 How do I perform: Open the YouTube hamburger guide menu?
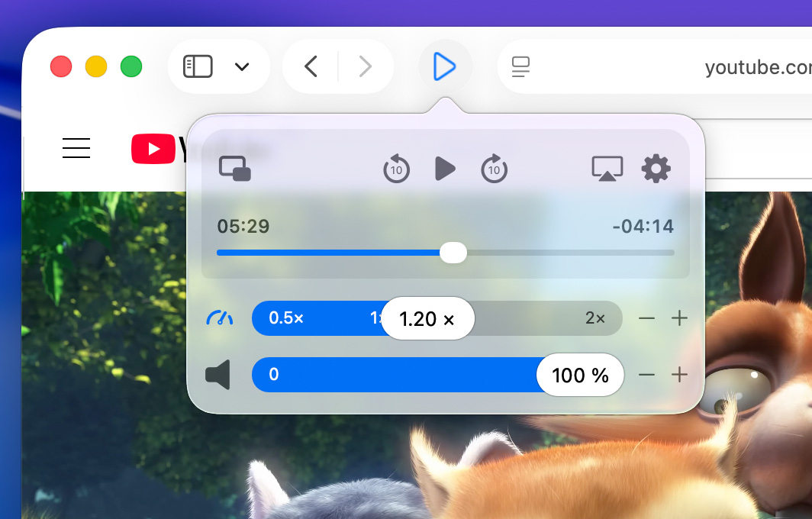[x=76, y=148]
